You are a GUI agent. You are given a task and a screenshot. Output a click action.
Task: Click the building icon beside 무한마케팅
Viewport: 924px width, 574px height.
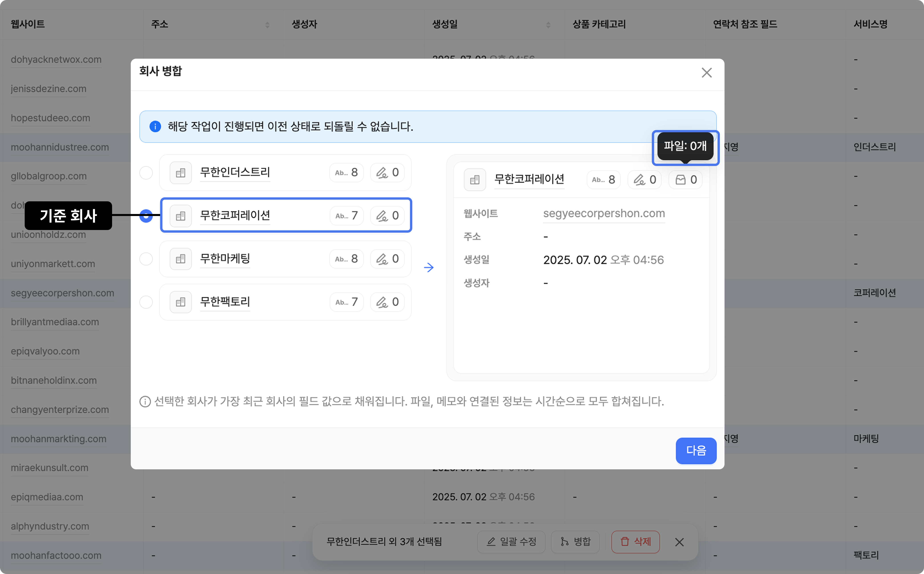[x=181, y=259]
